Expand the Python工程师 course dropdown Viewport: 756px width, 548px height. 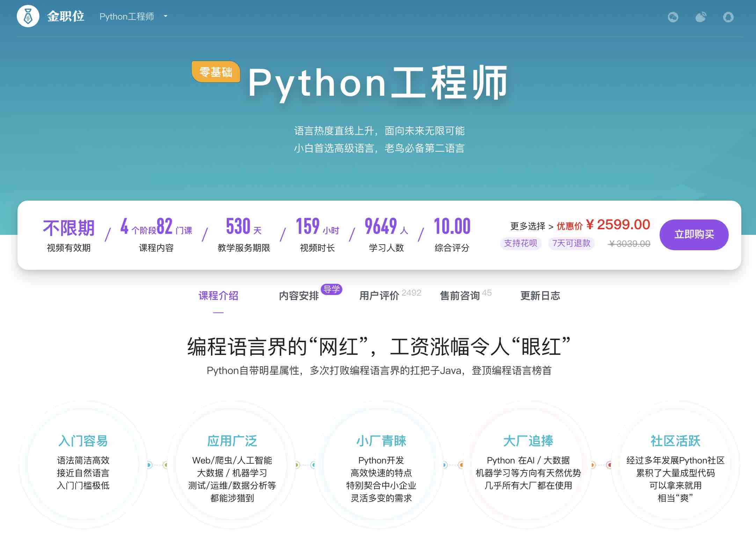click(133, 16)
